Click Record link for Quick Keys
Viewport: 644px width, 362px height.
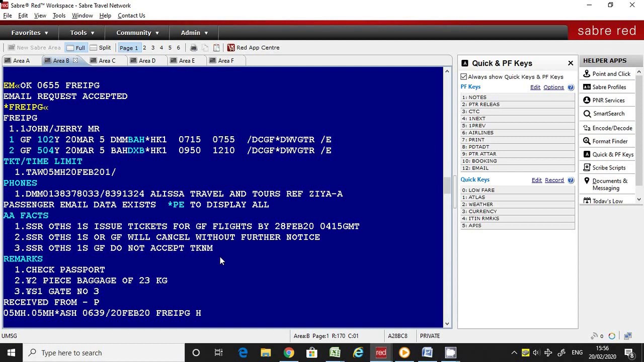coord(554,180)
